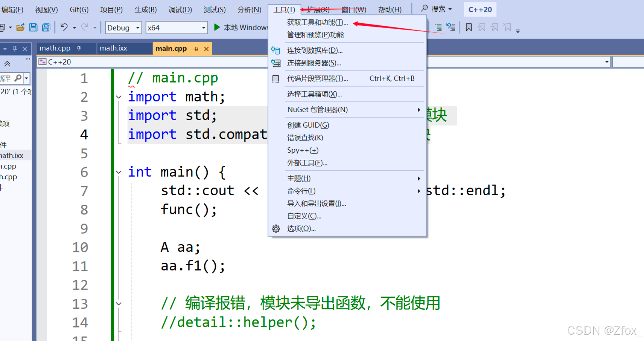The height and width of the screenshot is (341, 644).
Task: Click the search magnifier in side panel
Action: pyautogui.click(x=18, y=78)
